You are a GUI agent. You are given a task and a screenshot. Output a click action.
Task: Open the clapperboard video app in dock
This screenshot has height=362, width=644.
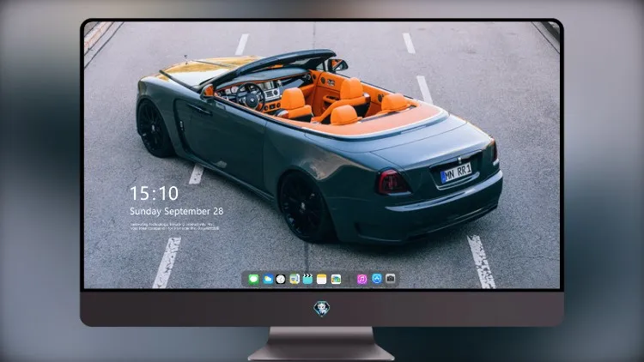click(307, 280)
